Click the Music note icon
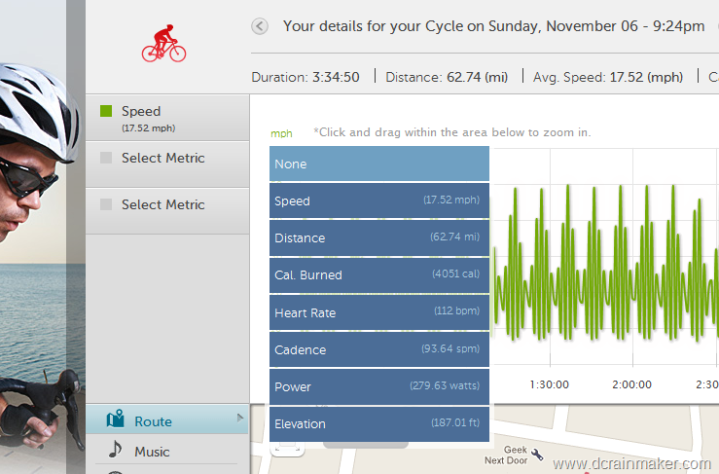 point(115,449)
